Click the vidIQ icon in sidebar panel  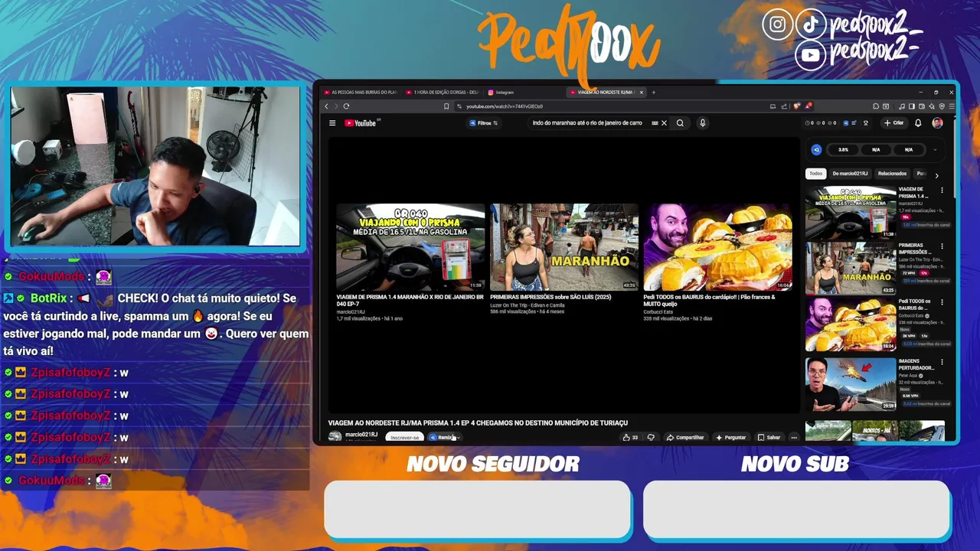click(x=817, y=150)
